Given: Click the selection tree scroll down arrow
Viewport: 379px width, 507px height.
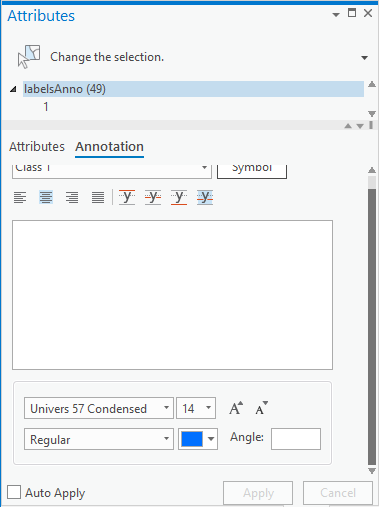Looking at the screenshot, I should (x=372, y=114).
